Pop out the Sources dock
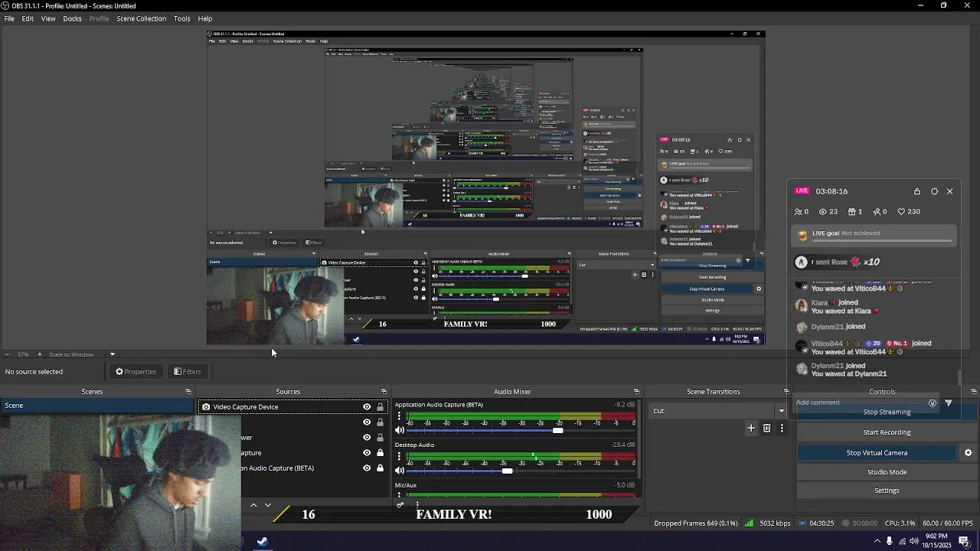Image resolution: width=980 pixels, height=551 pixels. click(384, 392)
